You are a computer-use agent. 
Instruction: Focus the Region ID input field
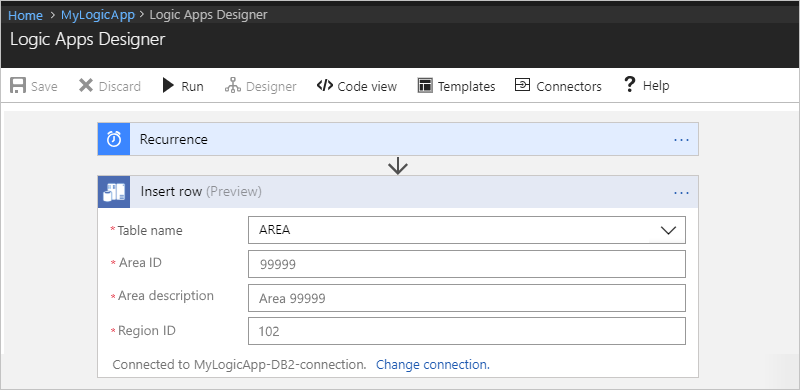(467, 331)
